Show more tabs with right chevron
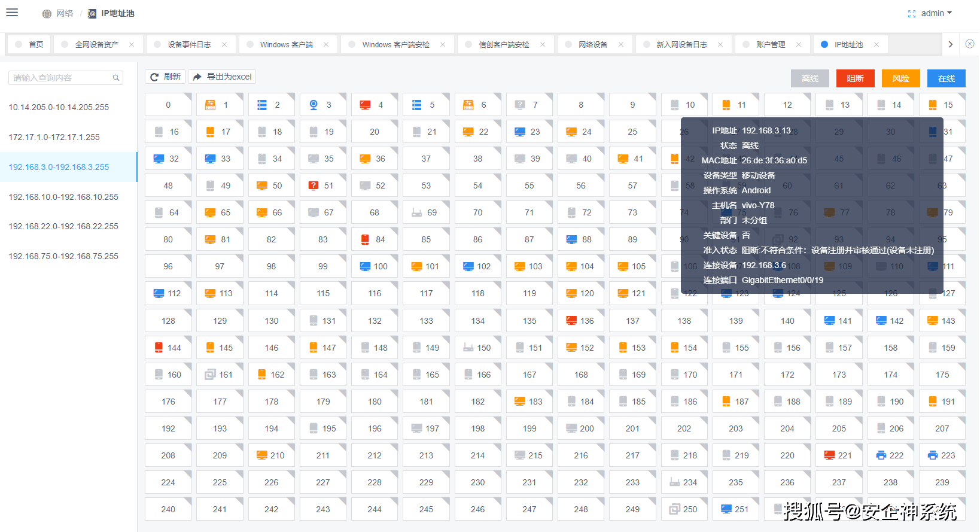The width and height of the screenshot is (980, 532). coord(950,44)
